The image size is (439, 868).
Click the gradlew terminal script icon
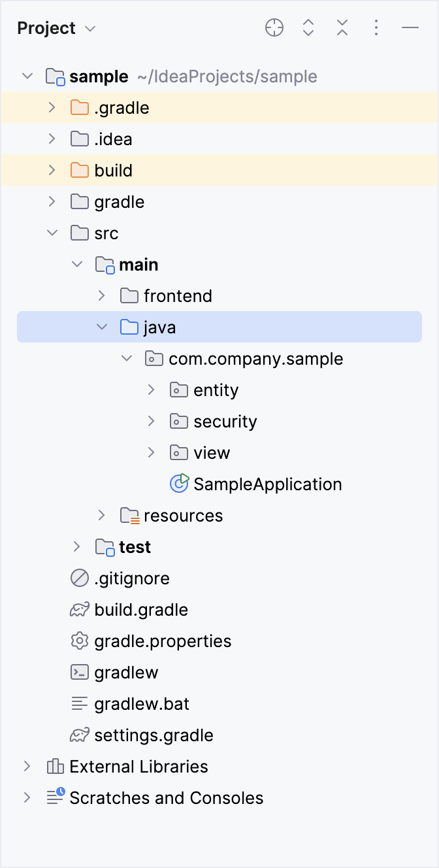click(79, 672)
